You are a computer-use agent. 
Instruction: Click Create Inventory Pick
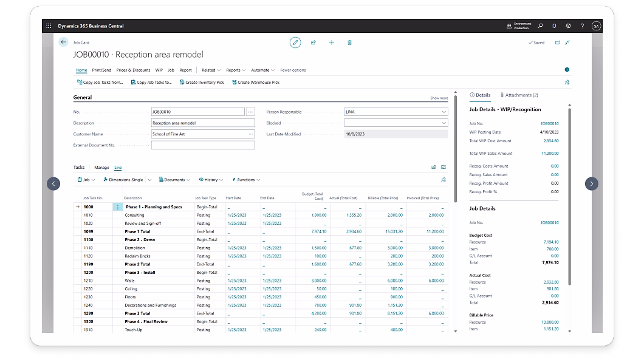point(202,83)
